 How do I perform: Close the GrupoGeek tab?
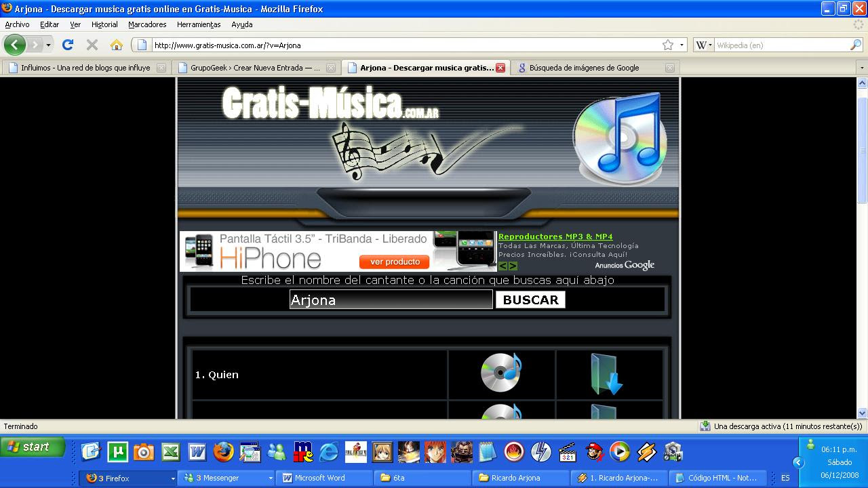(x=331, y=68)
